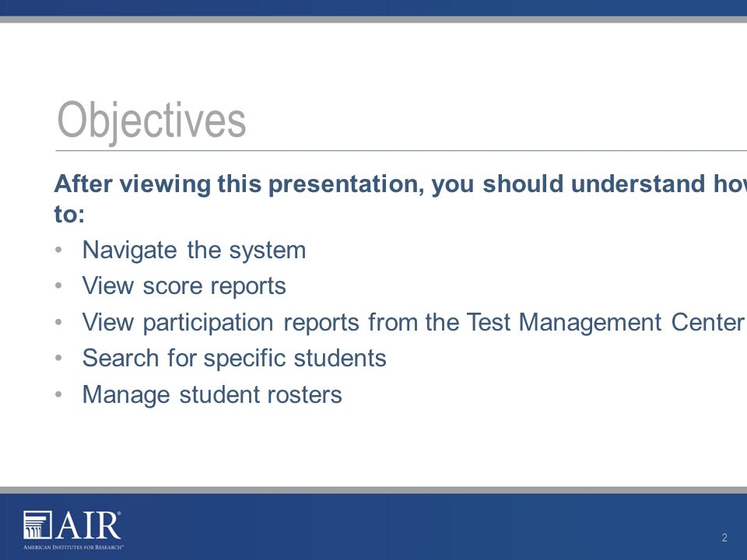747x560 pixels.
Task: Click the building emblem in the AIR logo
Action: click(x=37, y=525)
